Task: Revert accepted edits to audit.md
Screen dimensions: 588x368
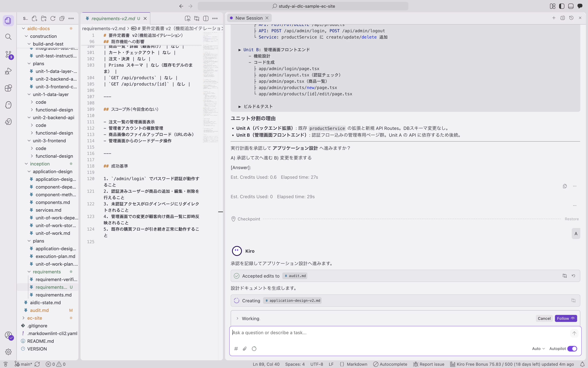Action: 573,276
